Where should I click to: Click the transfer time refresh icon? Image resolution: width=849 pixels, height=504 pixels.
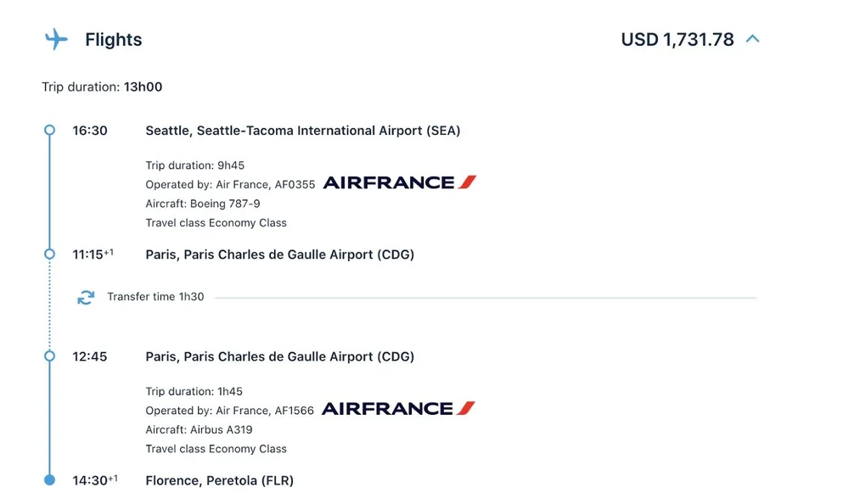click(x=86, y=297)
